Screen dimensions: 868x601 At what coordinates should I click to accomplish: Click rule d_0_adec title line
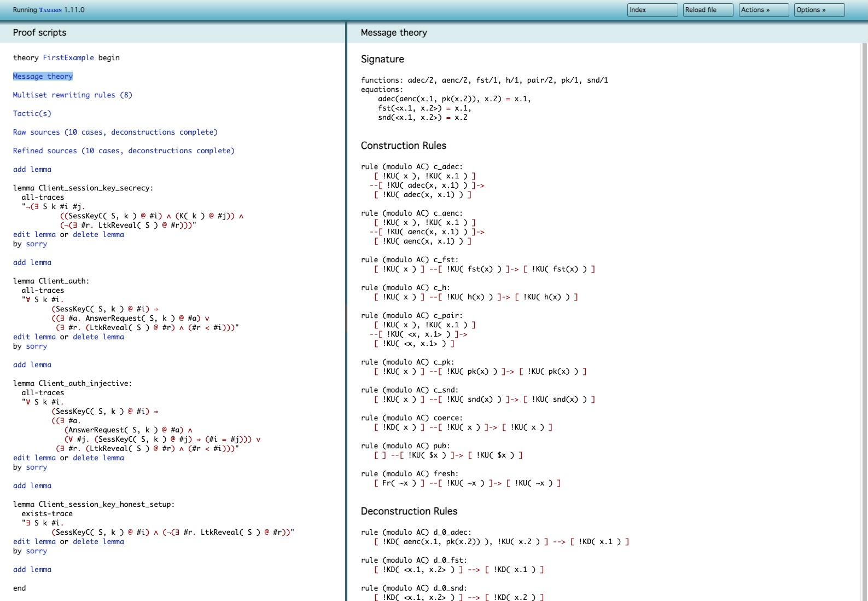pos(416,532)
